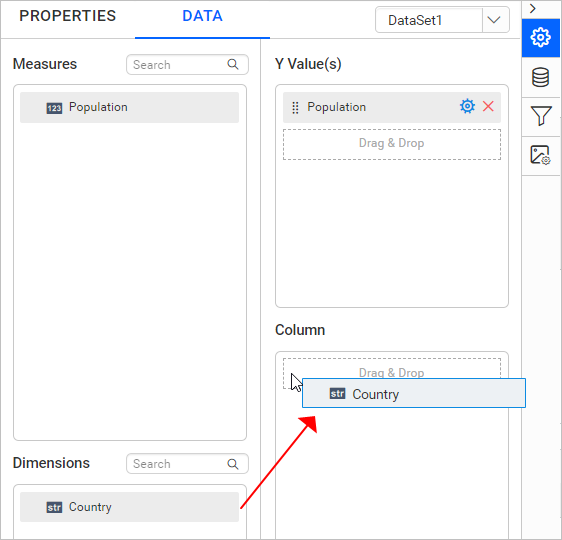Click the Population drag handle dots

coord(295,107)
